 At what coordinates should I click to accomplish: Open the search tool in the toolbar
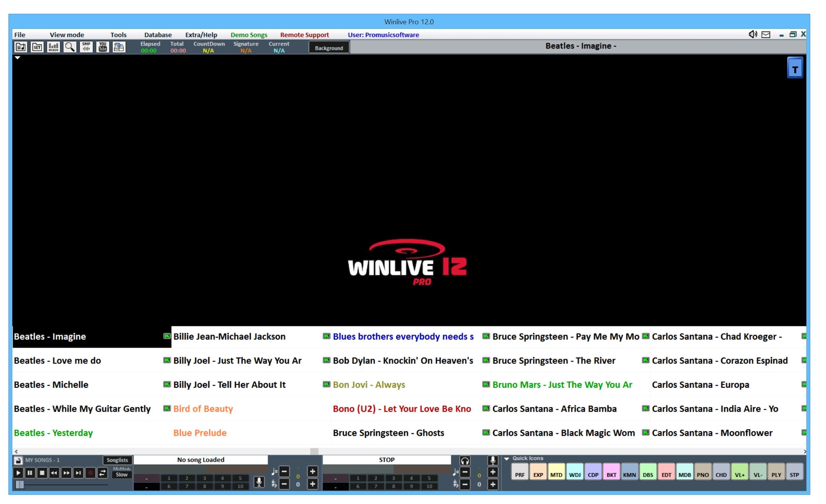70,47
